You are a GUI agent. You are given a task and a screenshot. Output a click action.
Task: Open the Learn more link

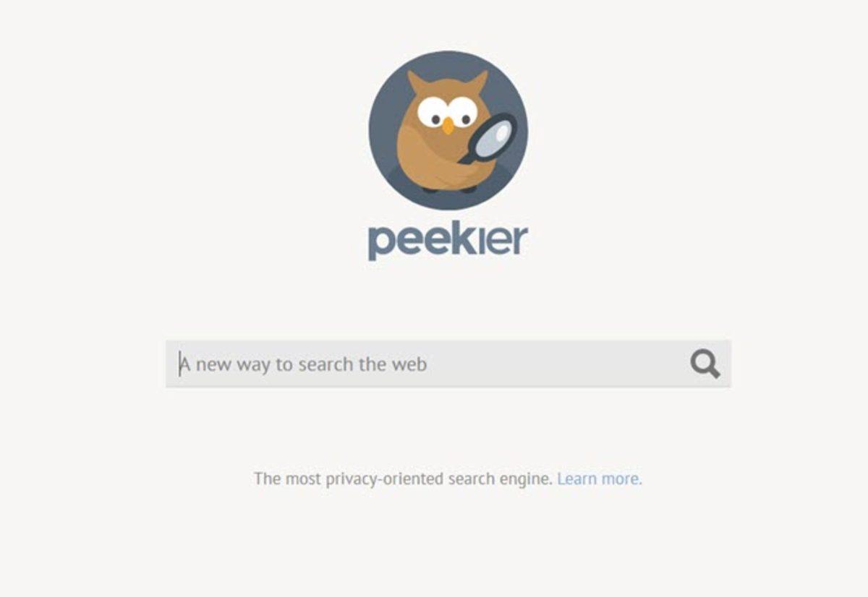599,478
